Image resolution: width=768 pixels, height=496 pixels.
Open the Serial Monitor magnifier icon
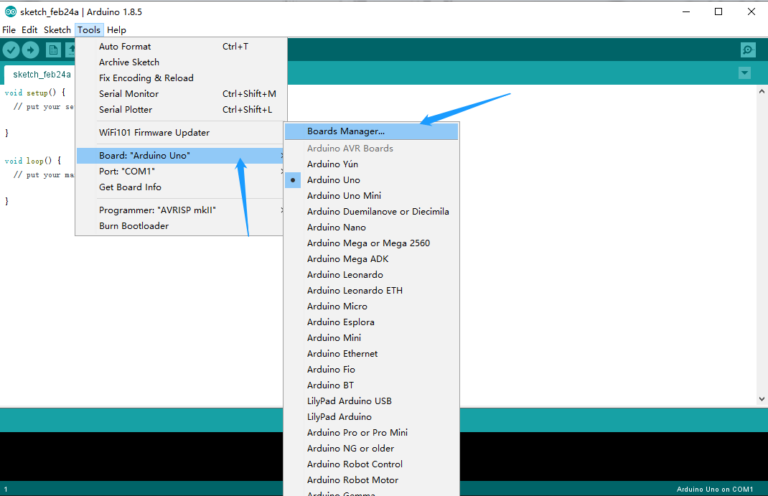coord(747,50)
